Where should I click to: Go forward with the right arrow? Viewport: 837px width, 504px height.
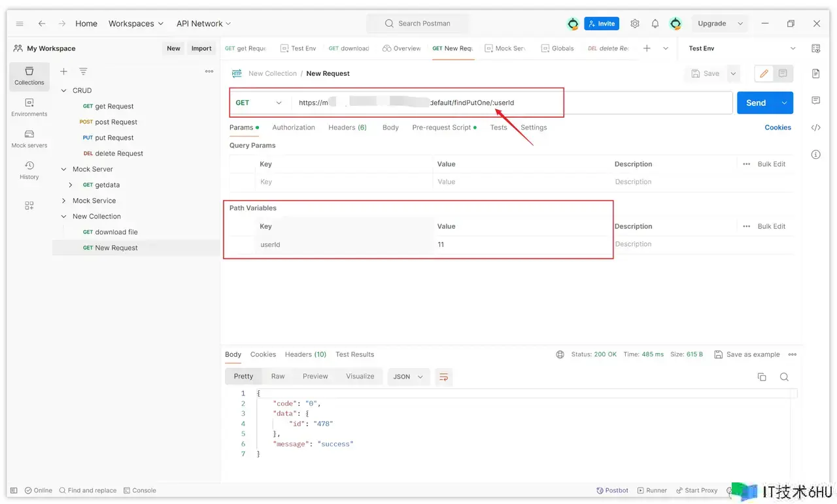coord(62,24)
